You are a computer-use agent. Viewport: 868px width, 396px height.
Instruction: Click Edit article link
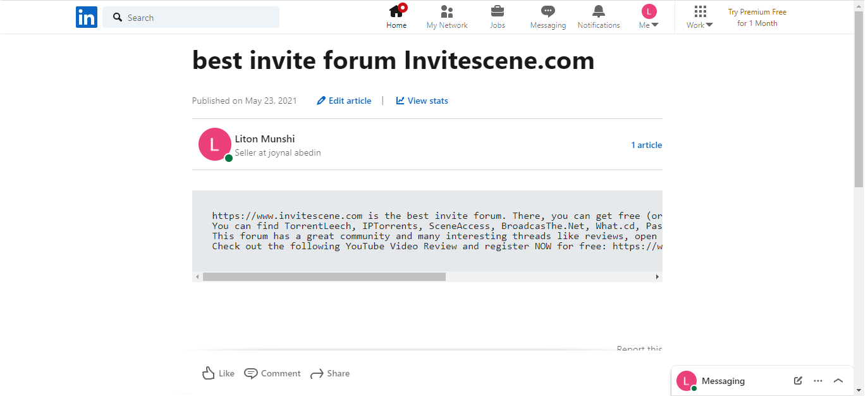[345, 101]
